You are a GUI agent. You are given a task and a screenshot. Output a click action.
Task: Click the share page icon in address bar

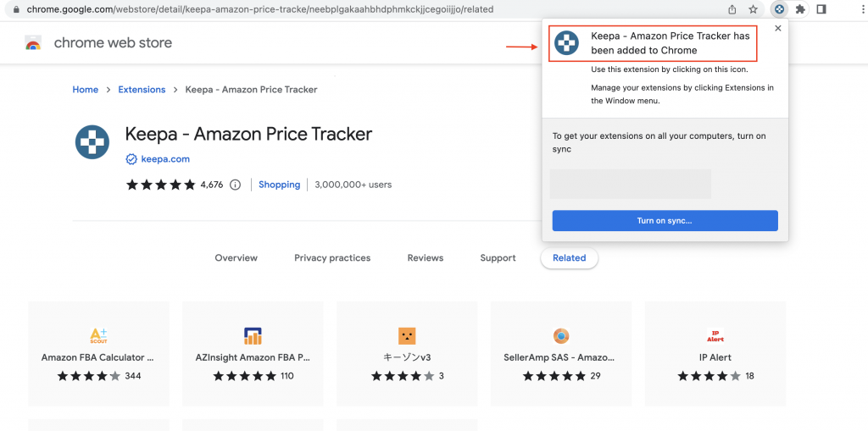[x=732, y=9]
